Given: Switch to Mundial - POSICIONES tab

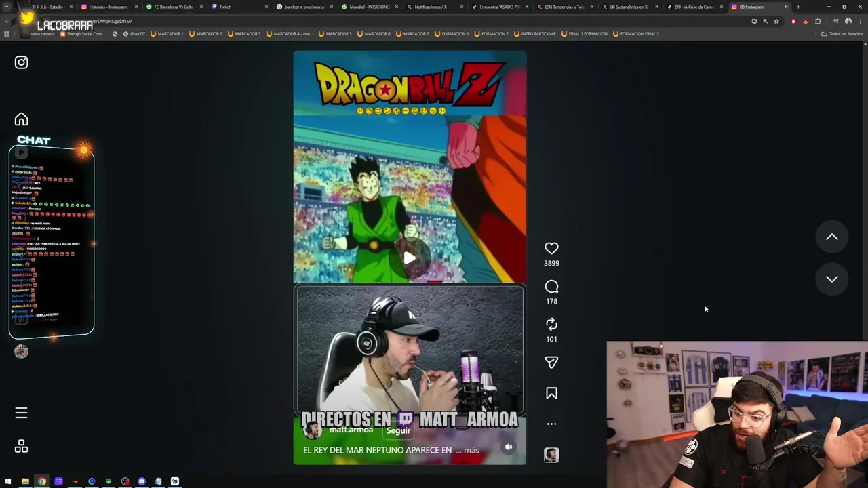Looking at the screenshot, I should [368, 7].
